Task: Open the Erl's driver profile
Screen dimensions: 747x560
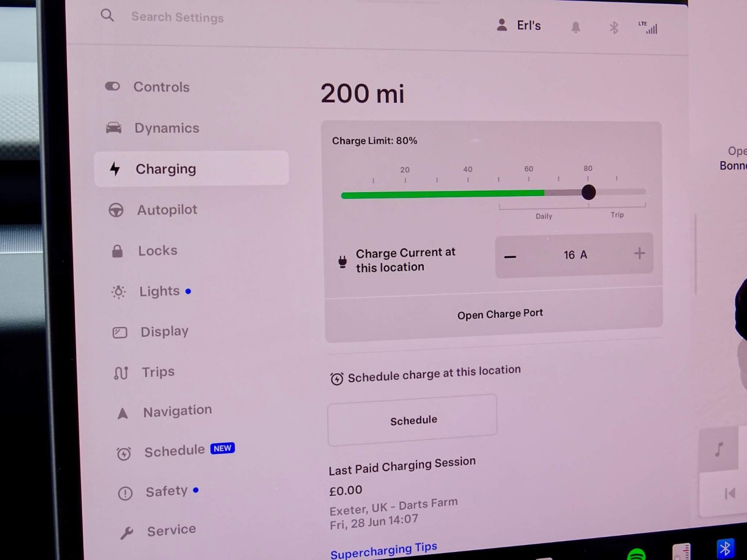Action: [x=519, y=25]
